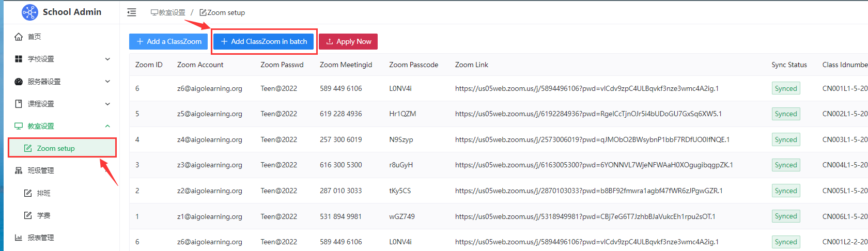Image resolution: width=868 pixels, height=251 pixels.
Task: Toggle the sidebar collapse hamburger icon
Action: pos(132,12)
